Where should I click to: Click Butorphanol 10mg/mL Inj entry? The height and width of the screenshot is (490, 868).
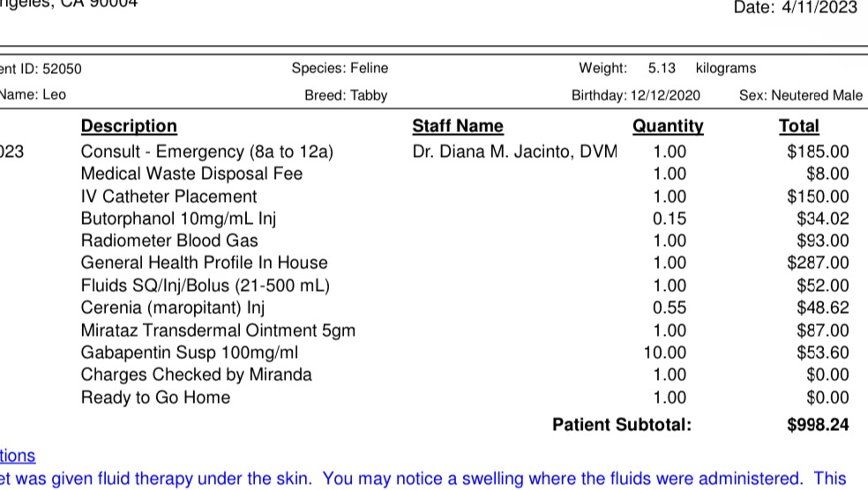click(178, 219)
